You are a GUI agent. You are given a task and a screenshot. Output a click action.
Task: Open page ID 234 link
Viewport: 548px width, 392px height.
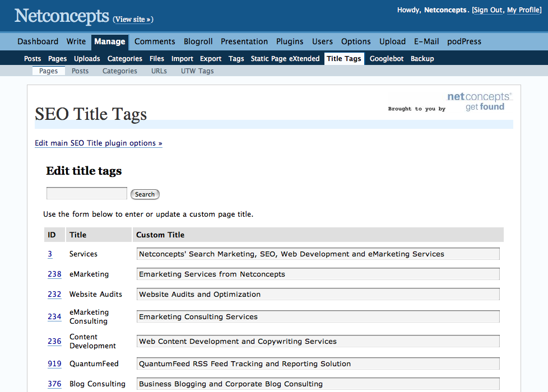(54, 317)
